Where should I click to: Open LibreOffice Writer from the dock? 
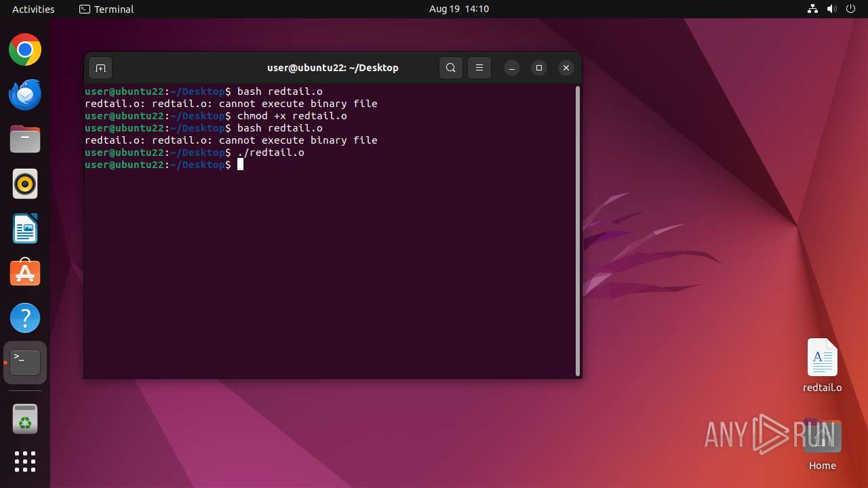[25, 228]
